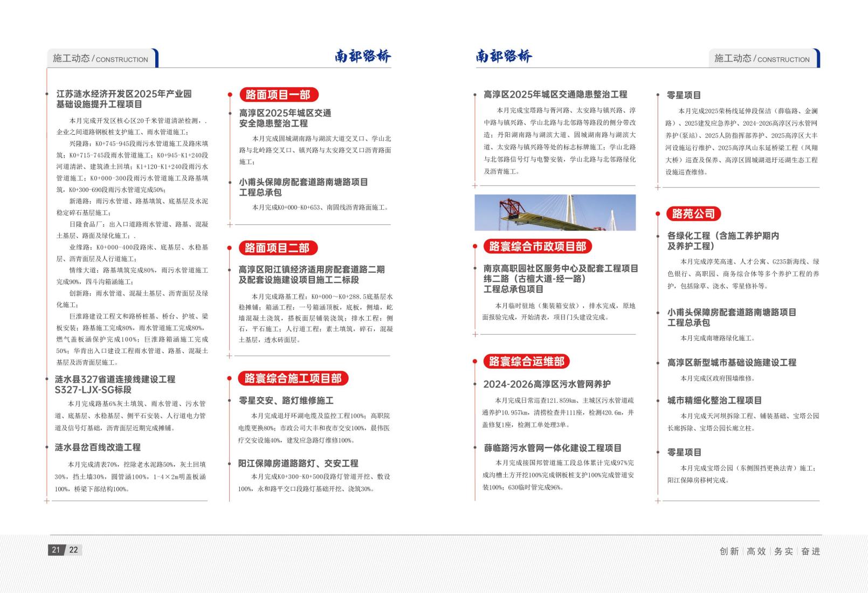
Task: Click heading 各绿化工程（含施工养护期内
Action: pyautogui.click(x=723, y=236)
